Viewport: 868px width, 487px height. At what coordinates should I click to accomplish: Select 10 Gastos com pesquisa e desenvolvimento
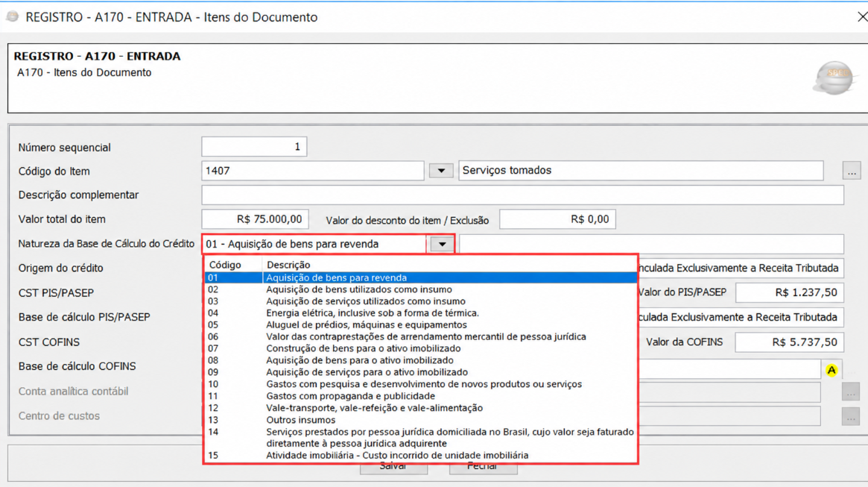click(421, 384)
